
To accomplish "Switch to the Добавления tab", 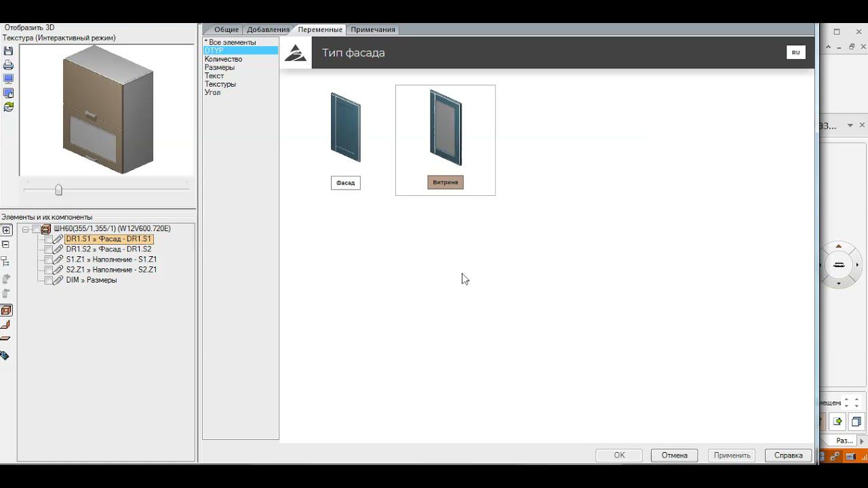I will pyautogui.click(x=268, y=30).
